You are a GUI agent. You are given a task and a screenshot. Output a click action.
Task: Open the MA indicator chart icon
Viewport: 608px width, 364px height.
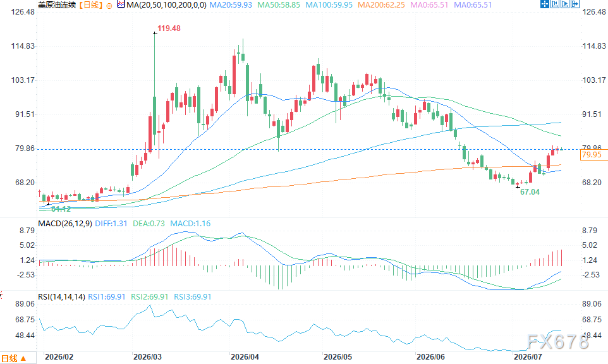click(x=121, y=4)
